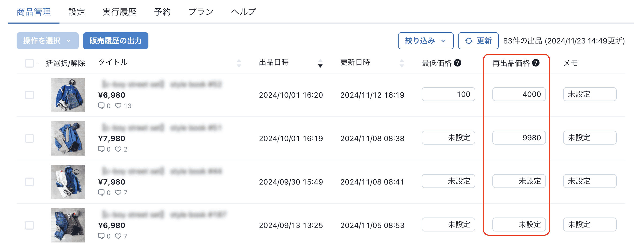The image size is (644, 243).
Task: Sort by タイトル column arrows
Action: pos(239,63)
